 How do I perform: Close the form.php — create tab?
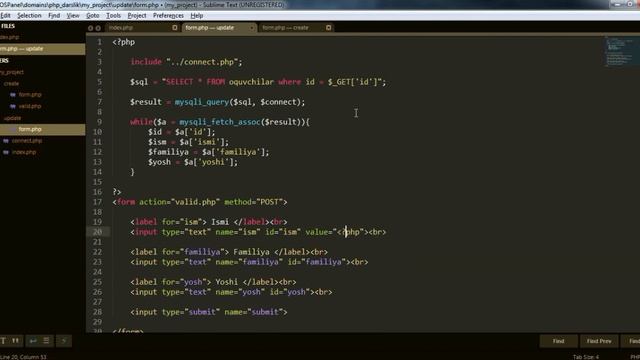pos(329,28)
